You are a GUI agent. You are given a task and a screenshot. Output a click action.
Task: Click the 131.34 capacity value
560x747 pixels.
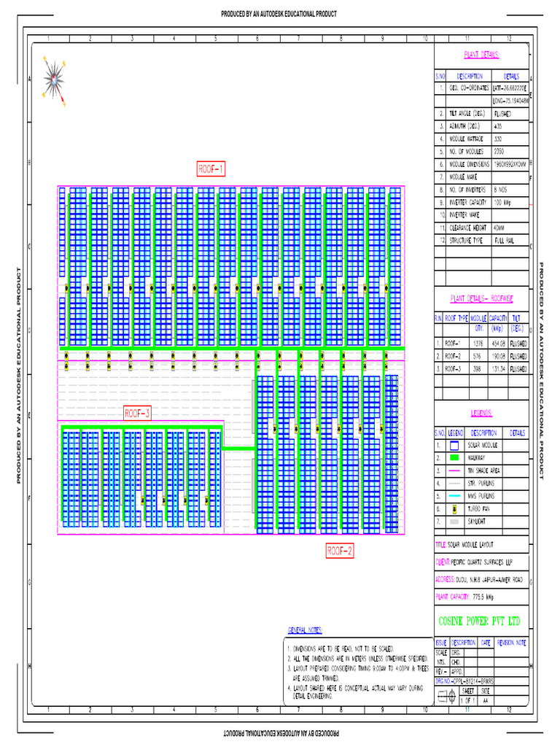pos(497,369)
